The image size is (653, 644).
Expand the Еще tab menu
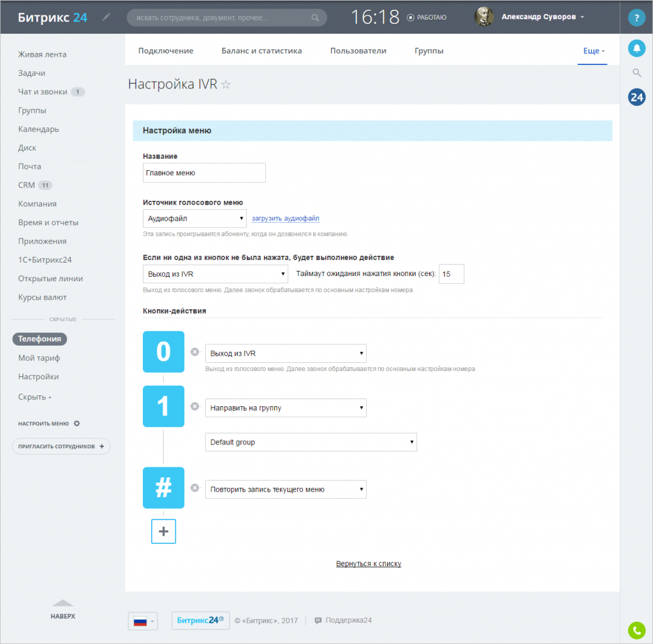[594, 51]
